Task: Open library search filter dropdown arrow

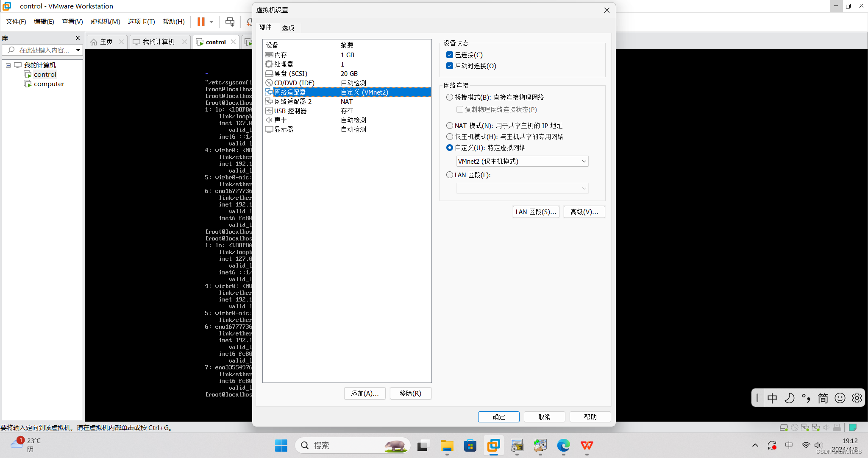Action: tap(78, 50)
